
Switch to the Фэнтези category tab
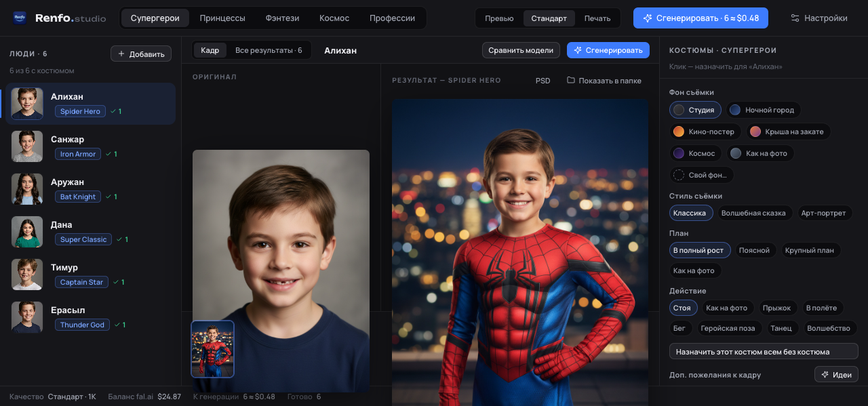coord(282,18)
